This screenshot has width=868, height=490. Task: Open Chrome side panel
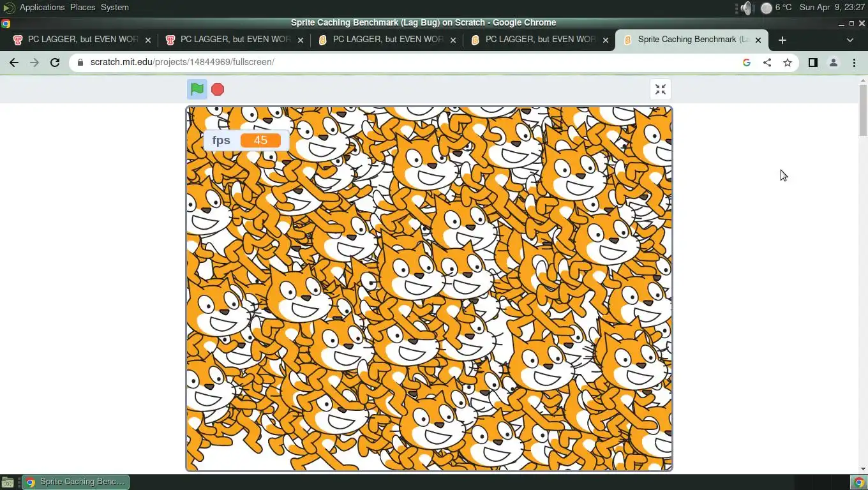(x=813, y=63)
